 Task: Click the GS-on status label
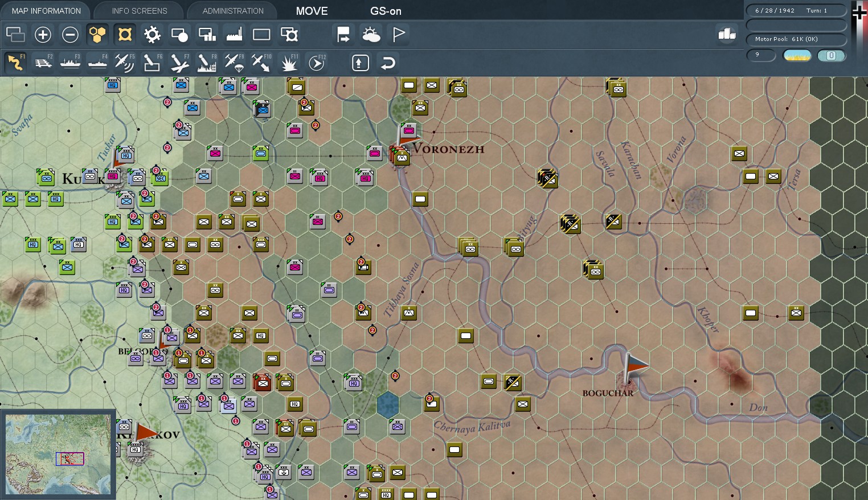[386, 11]
